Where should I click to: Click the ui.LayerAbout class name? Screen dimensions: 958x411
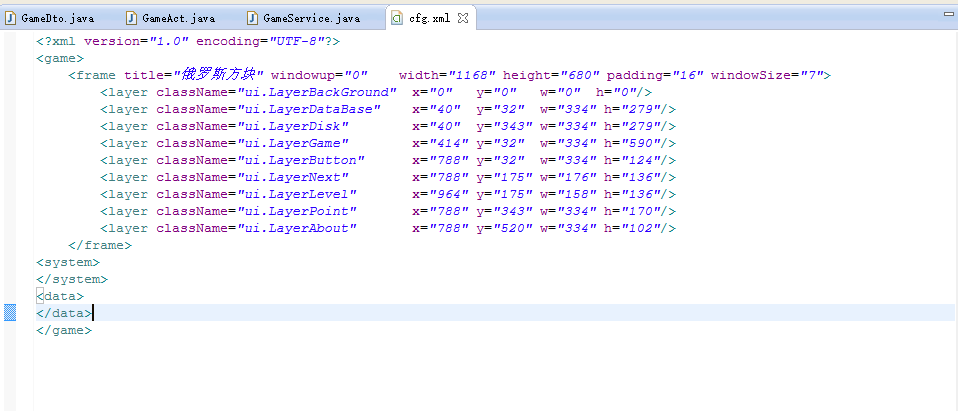(x=296, y=228)
